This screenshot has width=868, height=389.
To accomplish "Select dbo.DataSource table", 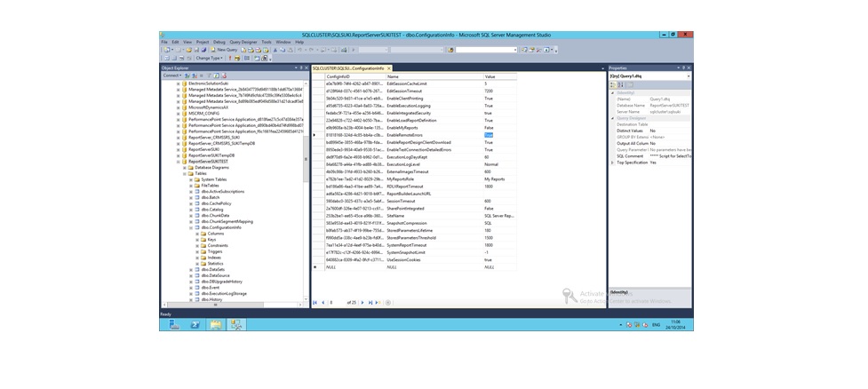I will pos(215,275).
